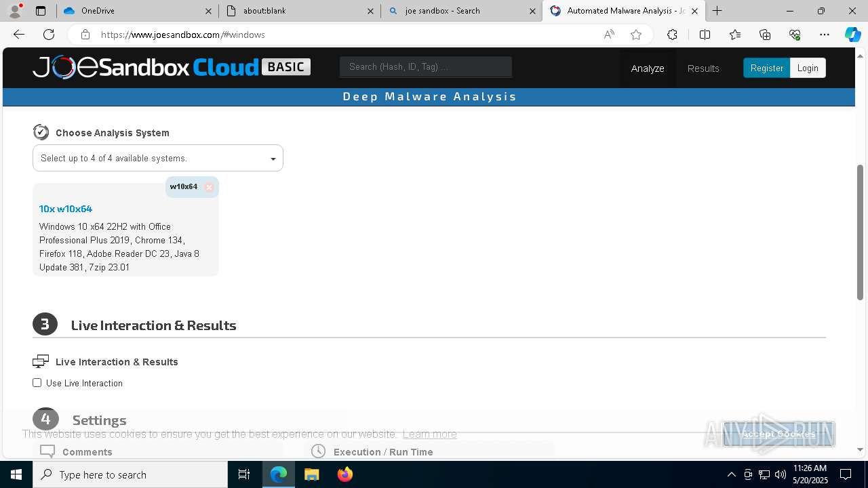The width and height of the screenshot is (868, 488).
Task: Open Browser essentials icon
Action: (795, 35)
